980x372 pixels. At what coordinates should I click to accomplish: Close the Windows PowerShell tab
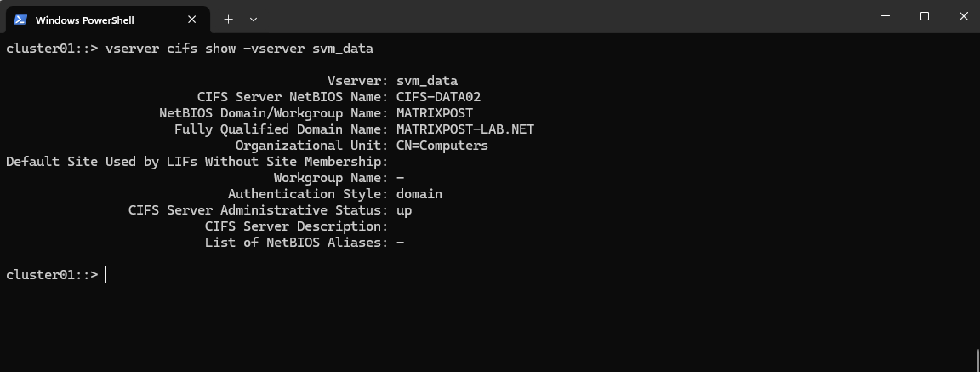192,20
